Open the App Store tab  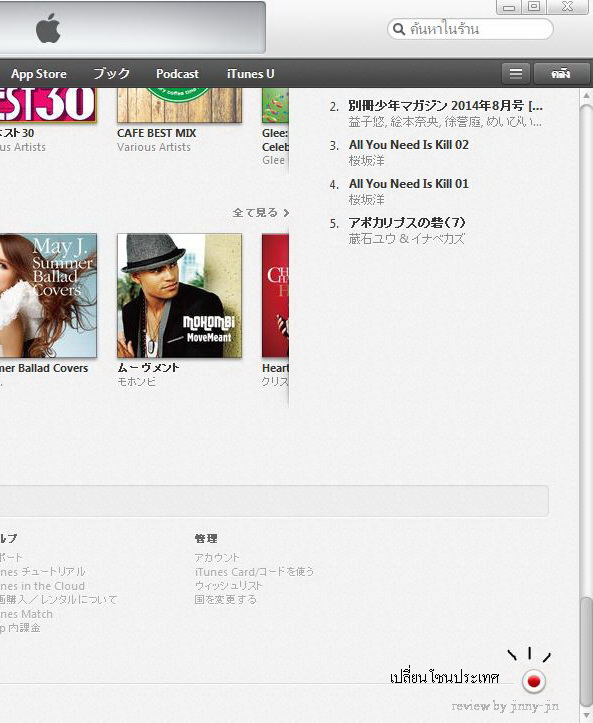pyautogui.click(x=39, y=74)
